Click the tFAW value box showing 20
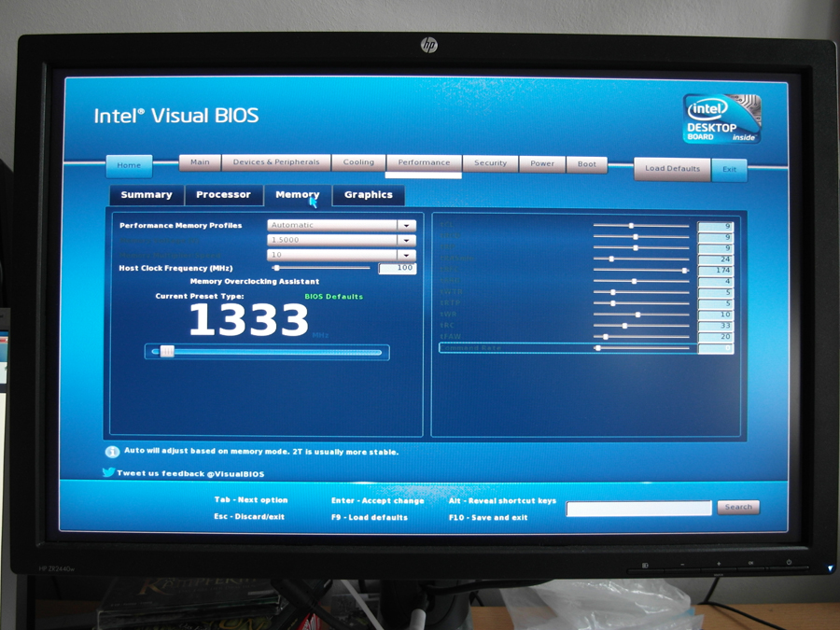The width and height of the screenshot is (840, 630). tap(715, 338)
